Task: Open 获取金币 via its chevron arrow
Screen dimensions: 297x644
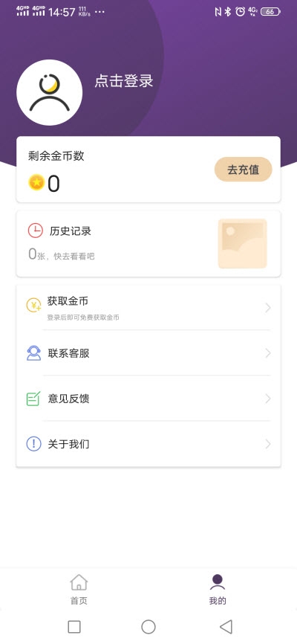Action: 268,308
